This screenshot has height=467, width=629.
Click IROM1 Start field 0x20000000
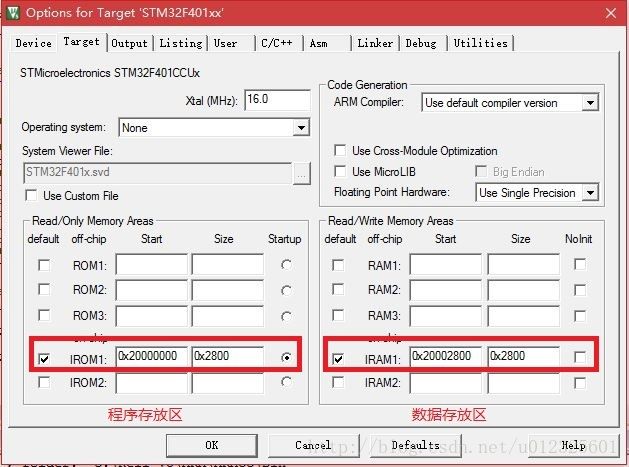tap(152, 356)
